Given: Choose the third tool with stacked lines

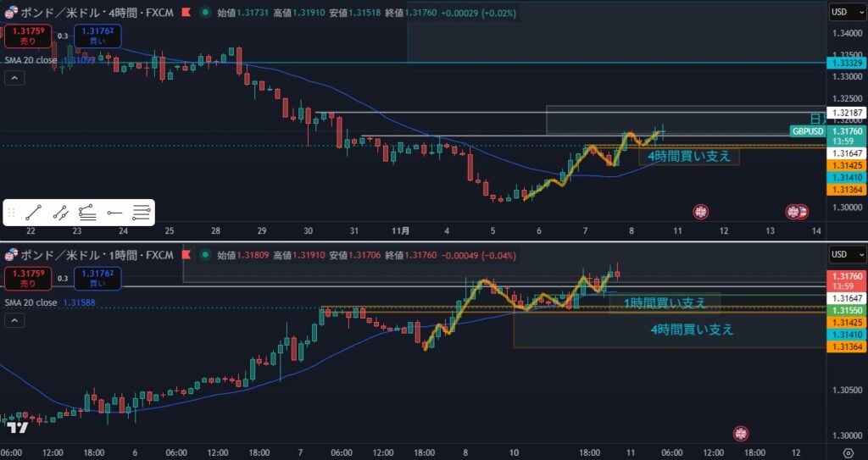Looking at the screenshot, I should tap(87, 213).
